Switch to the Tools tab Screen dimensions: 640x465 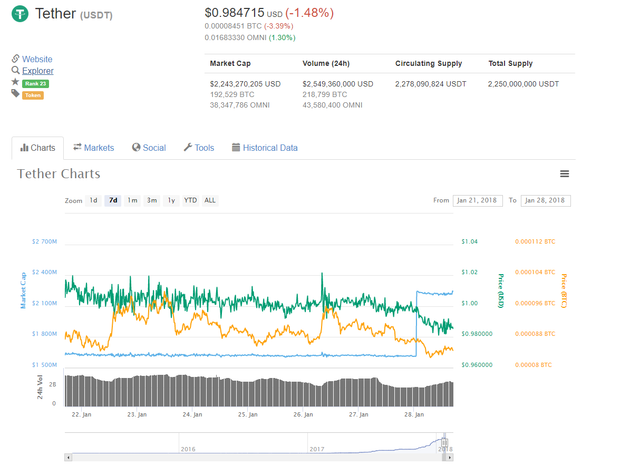(199, 148)
